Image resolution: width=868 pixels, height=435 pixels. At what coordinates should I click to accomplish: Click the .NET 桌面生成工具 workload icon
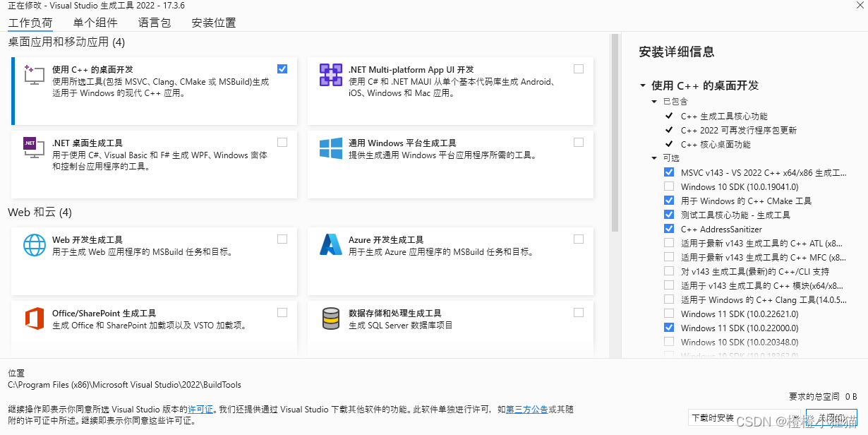[34, 148]
